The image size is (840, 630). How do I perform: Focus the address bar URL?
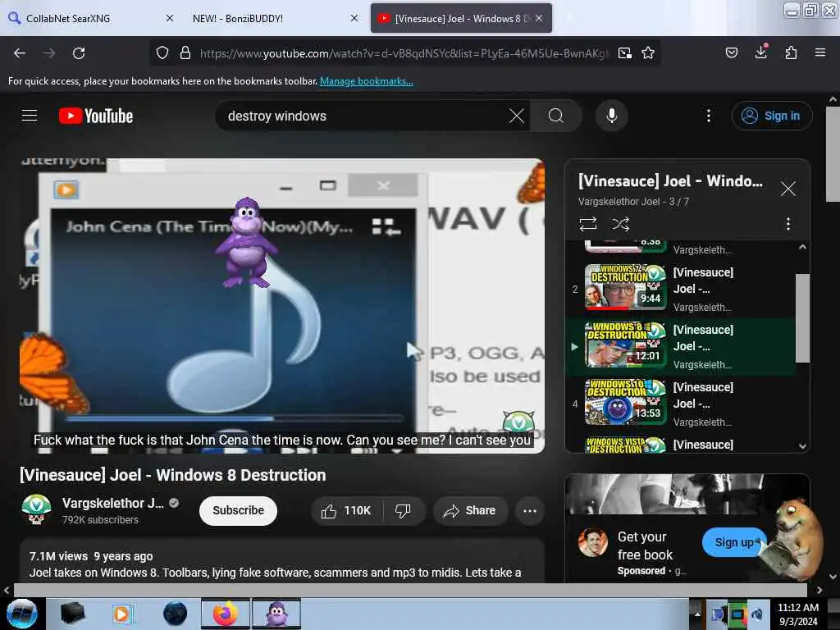[x=404, y=53]
